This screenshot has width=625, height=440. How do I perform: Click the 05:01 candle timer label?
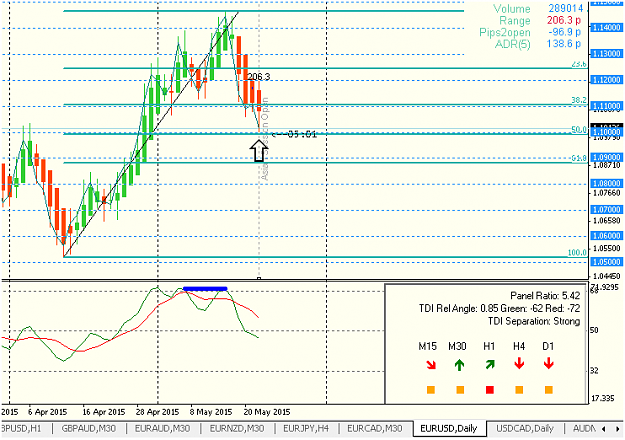coord(295,134)
